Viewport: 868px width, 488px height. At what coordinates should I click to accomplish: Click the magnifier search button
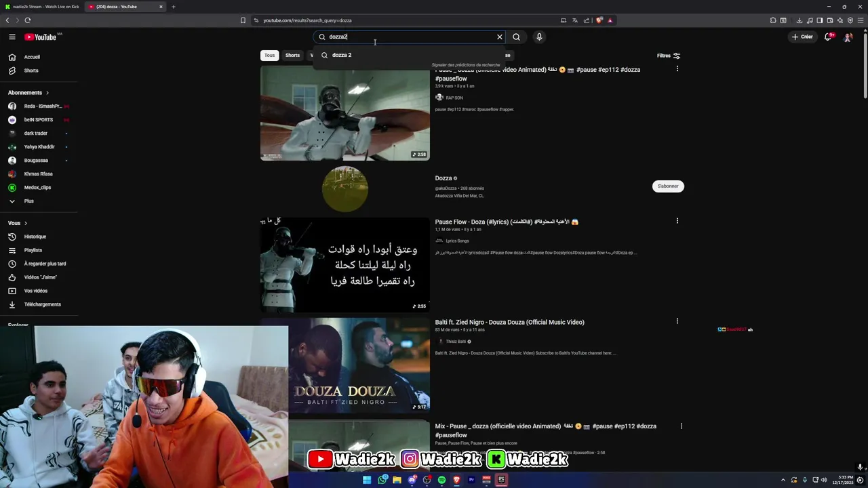tap(517, 37)
